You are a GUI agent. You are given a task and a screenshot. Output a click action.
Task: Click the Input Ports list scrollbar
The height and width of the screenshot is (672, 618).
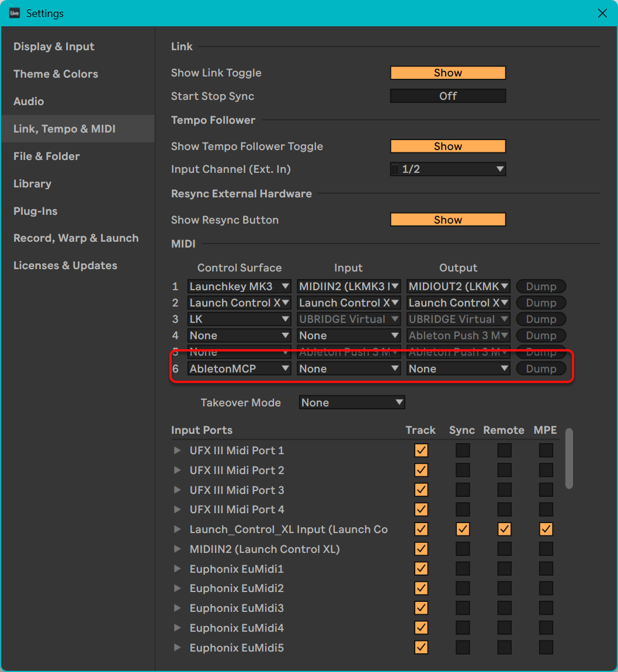[569, 458]
